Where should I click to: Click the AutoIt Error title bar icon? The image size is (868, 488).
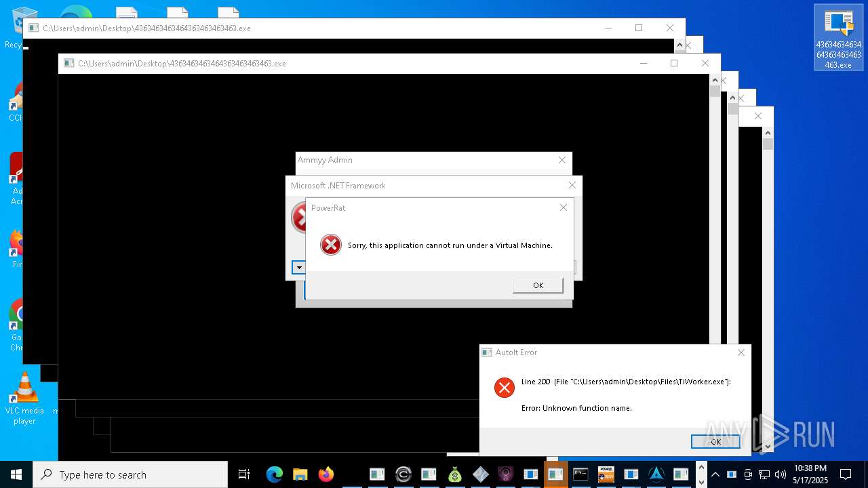pos(487,352)
